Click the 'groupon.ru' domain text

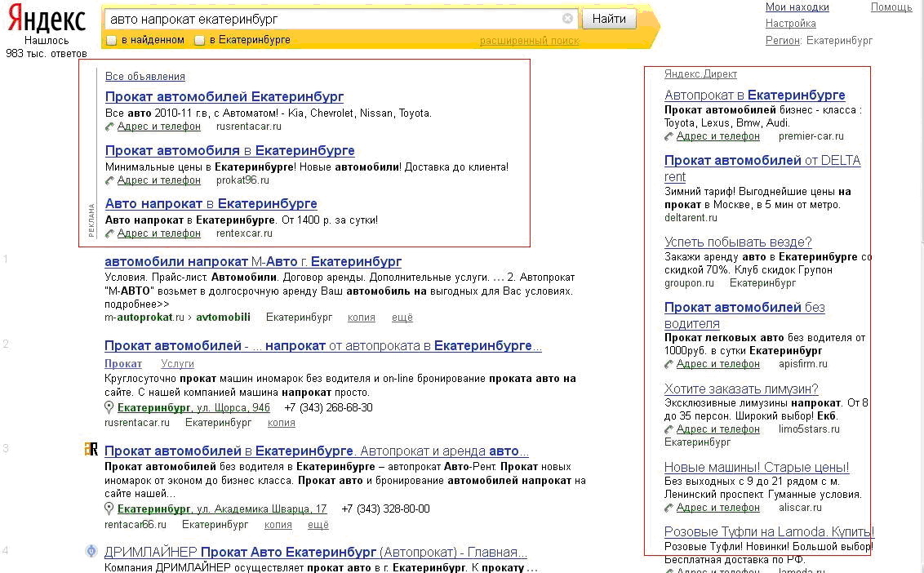[689, 283]
